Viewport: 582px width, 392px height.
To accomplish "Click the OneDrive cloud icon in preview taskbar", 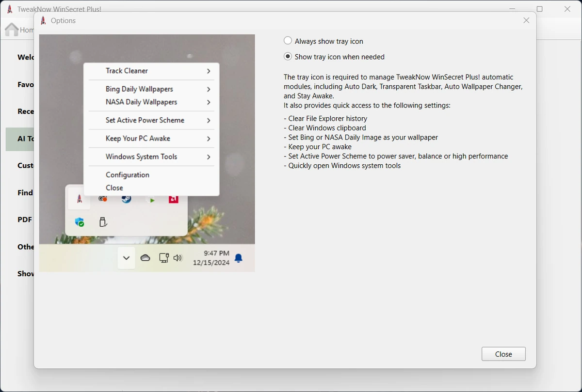I will click(145, 258).
